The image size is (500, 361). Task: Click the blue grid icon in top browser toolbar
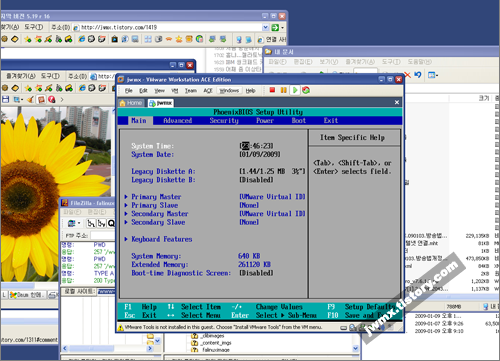coord(148,39)
